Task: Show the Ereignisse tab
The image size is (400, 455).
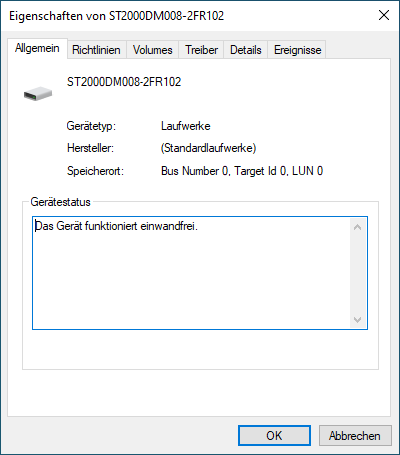Action: pos(297,50)
